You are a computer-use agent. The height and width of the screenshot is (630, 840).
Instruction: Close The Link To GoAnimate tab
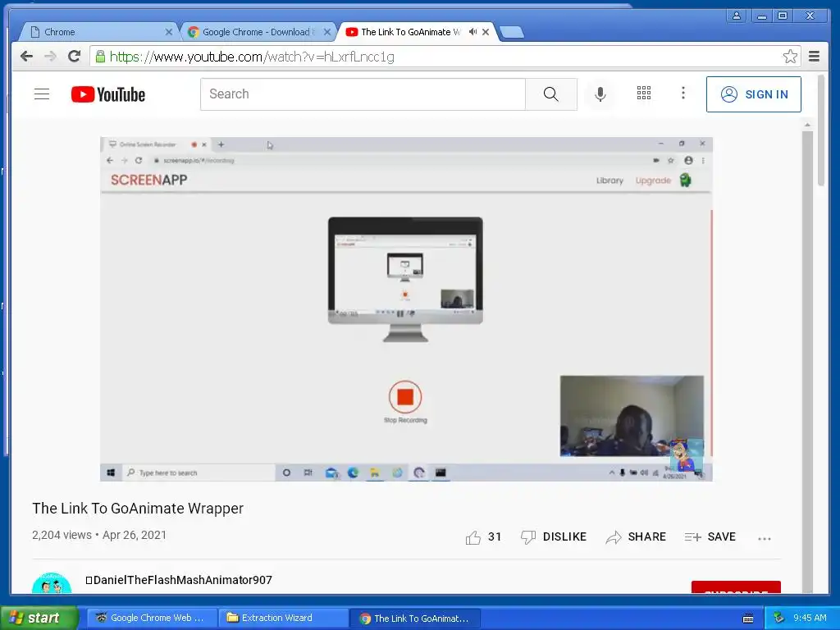(x=486, y=32)
